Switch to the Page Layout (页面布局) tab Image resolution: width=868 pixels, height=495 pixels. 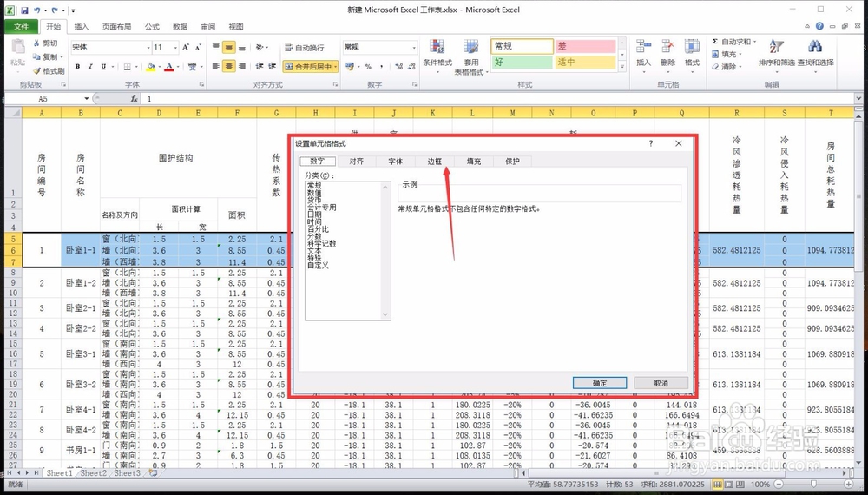point(117,27)
